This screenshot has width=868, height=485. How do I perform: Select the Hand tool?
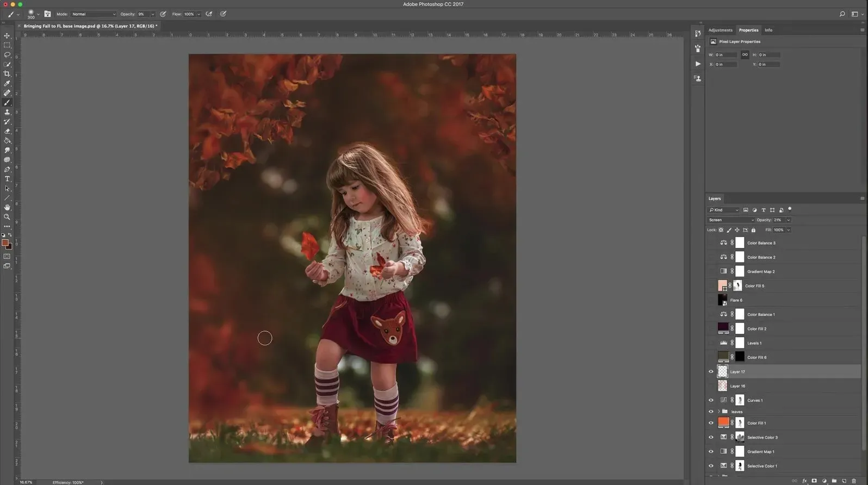click(x=7, y=207)
